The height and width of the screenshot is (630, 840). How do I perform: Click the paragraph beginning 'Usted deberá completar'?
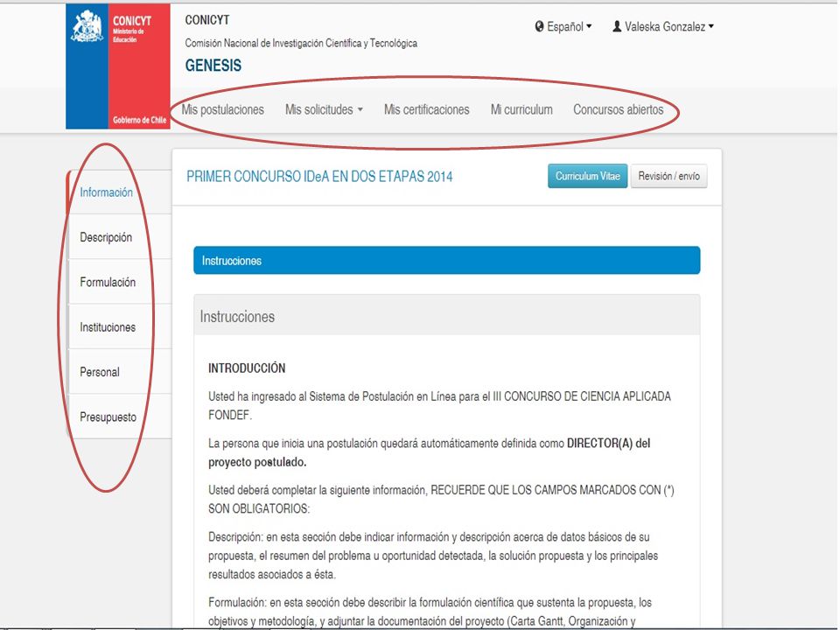point(441,500)
